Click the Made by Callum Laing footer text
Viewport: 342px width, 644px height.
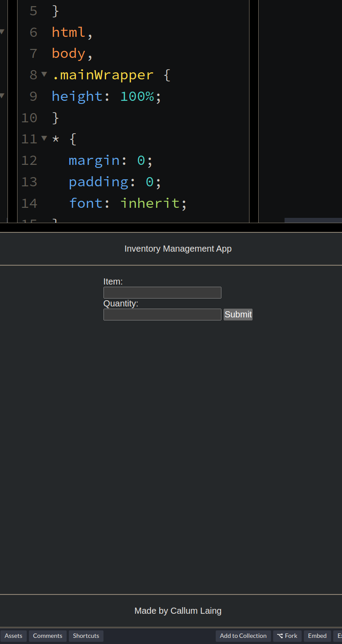pos(178,610)
